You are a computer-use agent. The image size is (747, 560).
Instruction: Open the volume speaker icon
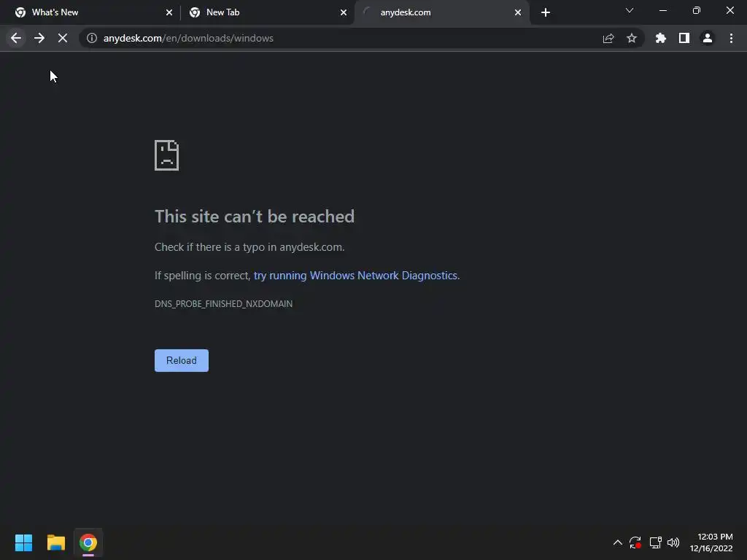click(x=673, y=542)
